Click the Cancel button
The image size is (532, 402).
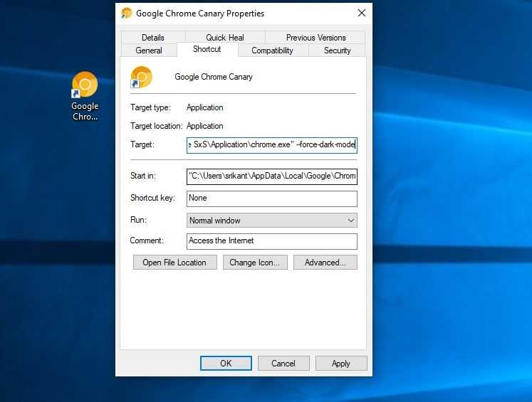tap(283, 364)
